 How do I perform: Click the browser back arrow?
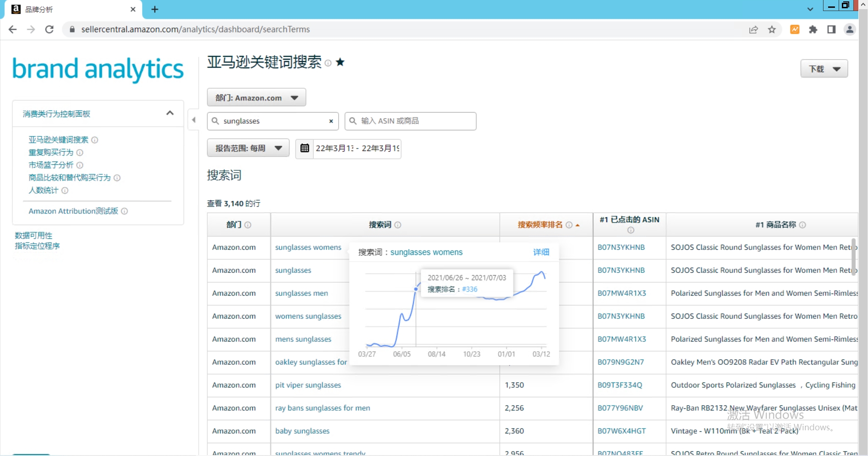pos(12,29)
